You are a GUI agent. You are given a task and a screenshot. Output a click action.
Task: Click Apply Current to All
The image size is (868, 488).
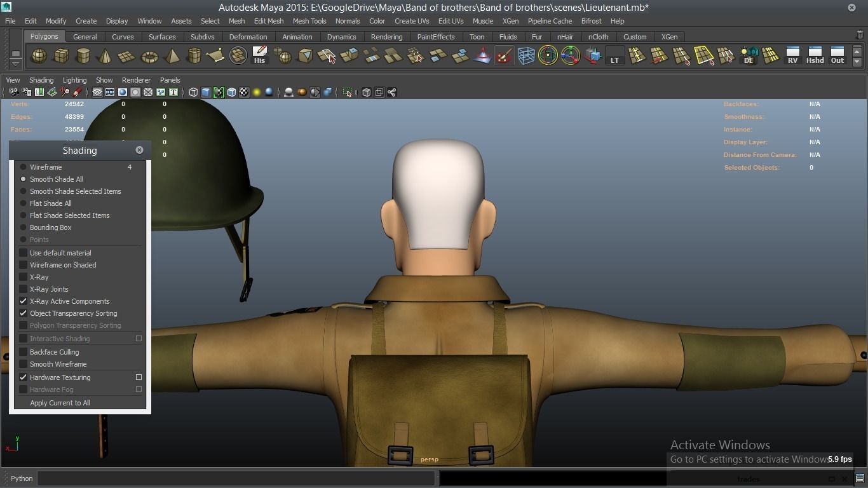60,403
